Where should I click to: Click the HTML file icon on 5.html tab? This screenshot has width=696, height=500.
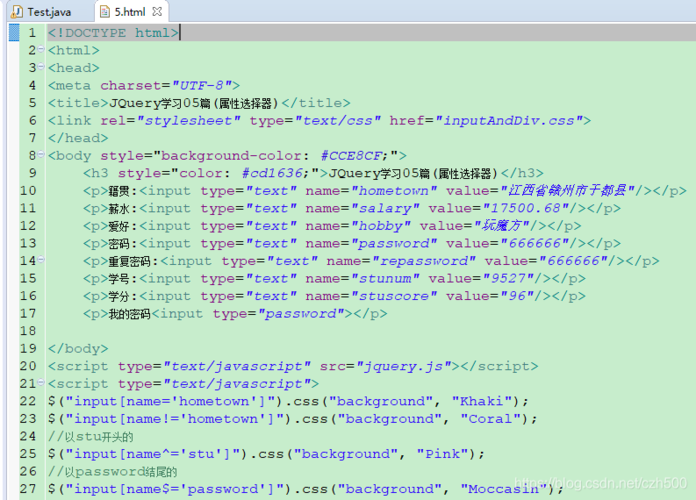click(x=105, y=12)
